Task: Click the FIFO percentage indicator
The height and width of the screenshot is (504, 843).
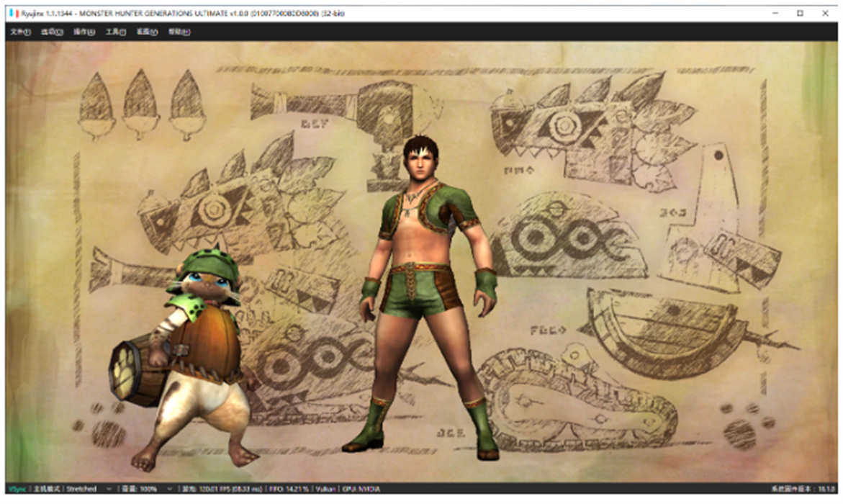Action: [x=287, y=489]
